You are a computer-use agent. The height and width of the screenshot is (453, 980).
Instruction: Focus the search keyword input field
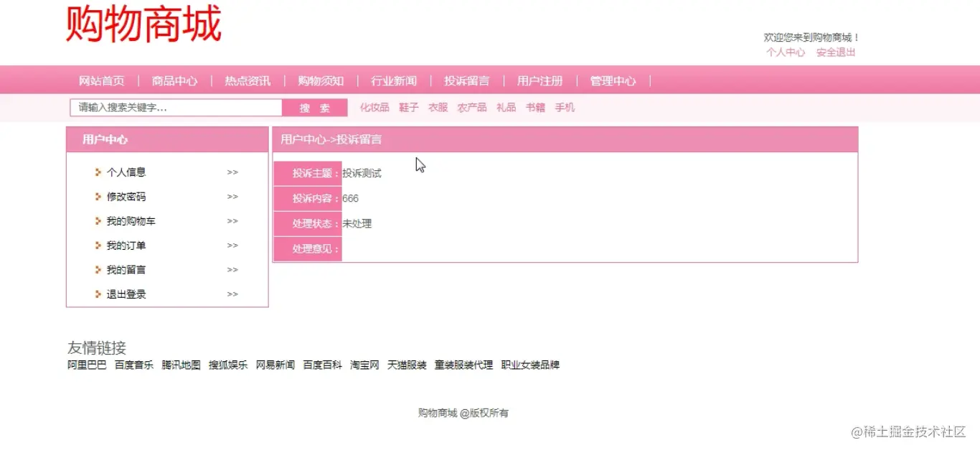tap(176, 108)
